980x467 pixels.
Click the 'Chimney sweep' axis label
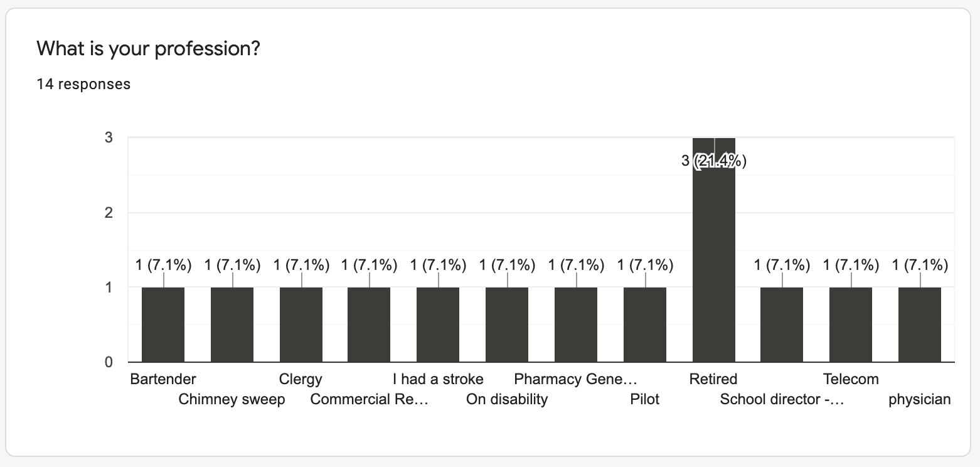232,399
